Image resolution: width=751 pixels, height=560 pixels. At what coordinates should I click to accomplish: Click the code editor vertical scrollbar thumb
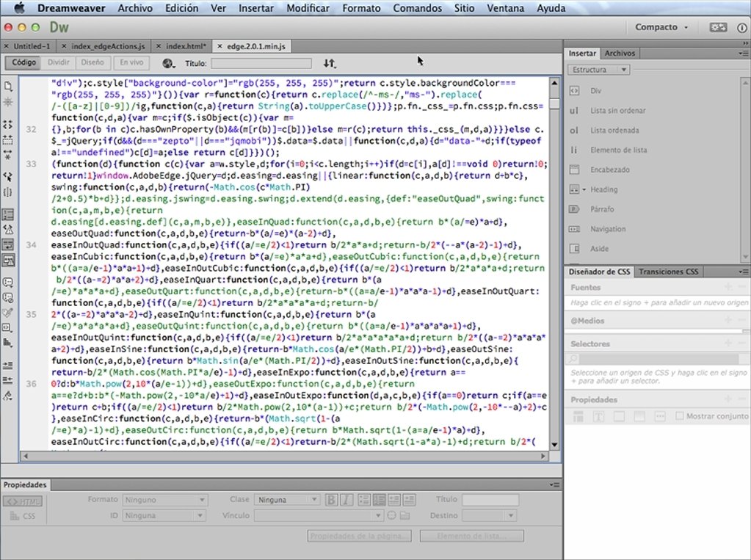[x=554, y=104]
